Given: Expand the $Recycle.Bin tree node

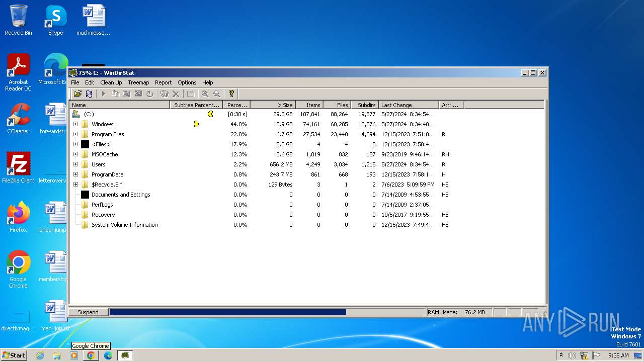Looking at the screenshot, I should click(75, 185).
